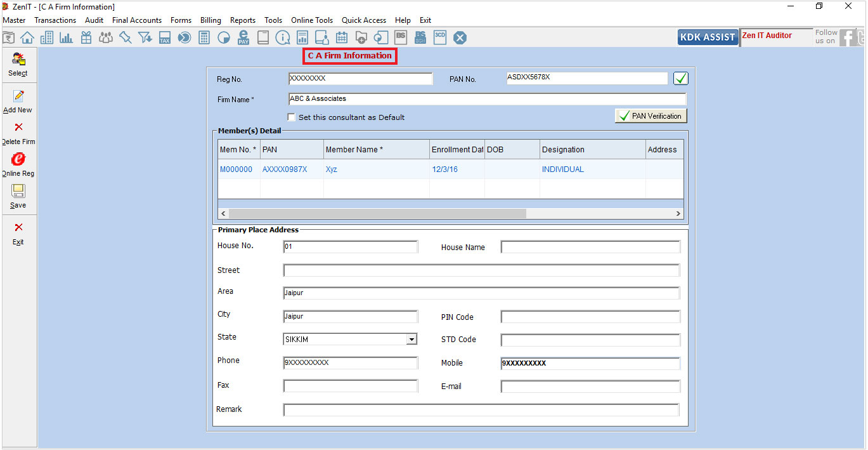Viewport: 868px width, 450px height.
Task: Open the 3CD form toolbar icon
Action: [440, 37]
